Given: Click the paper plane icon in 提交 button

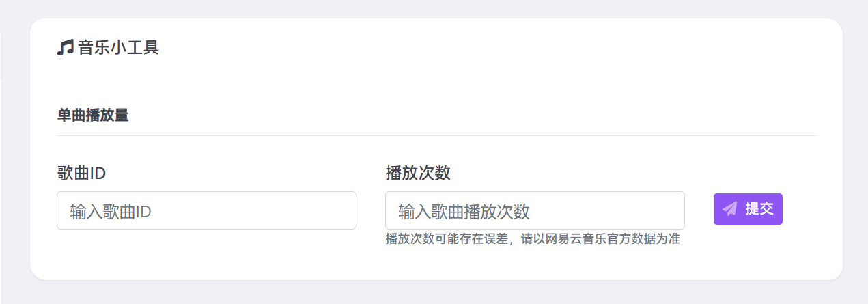Looking at the screenshot, I should pyautogui.click(x=730, y=208).
